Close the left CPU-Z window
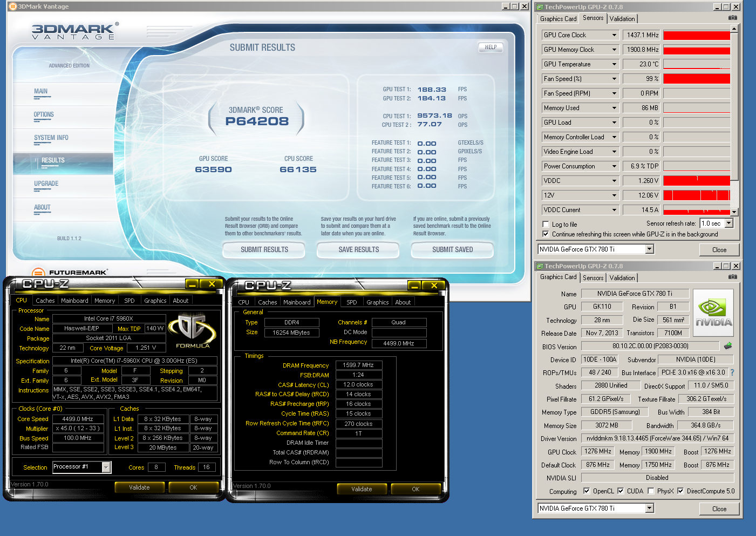The image size is (756, 536). point(212,284)
